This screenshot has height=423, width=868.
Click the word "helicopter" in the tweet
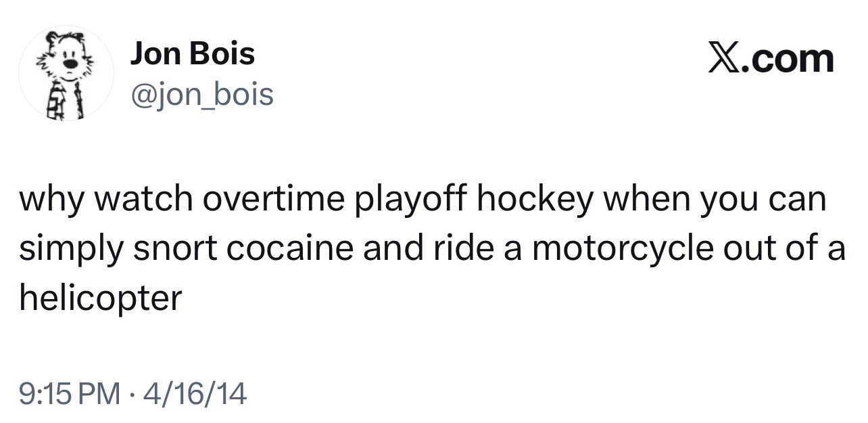(x=101, y=297)
